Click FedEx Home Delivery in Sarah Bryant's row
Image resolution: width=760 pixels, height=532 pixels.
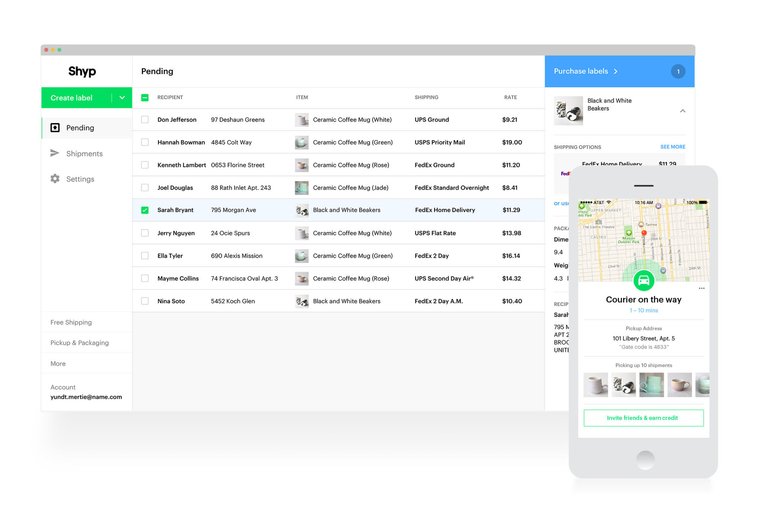[x=445, y=210]
